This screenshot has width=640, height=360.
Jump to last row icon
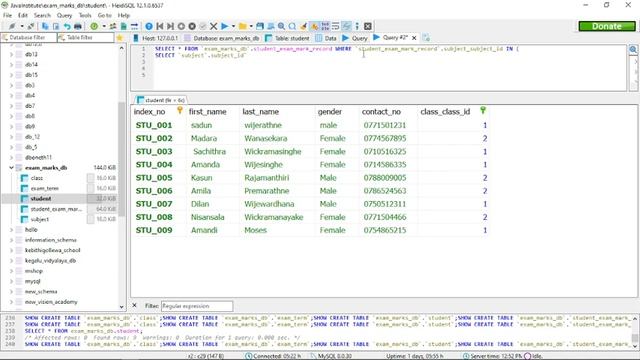(x=170, y=26)
